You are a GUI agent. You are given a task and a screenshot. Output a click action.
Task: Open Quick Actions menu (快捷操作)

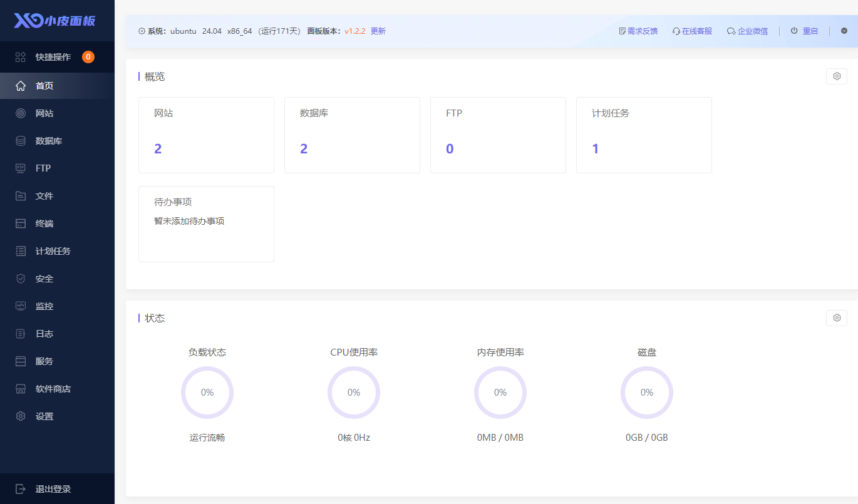[53, 57]
